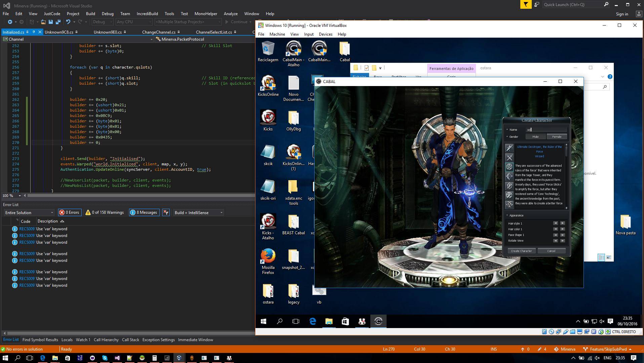Click Sign in link in Visual Studio
Image resolution: width=644 pixels, height=363 pixels.
pos(622,14)
